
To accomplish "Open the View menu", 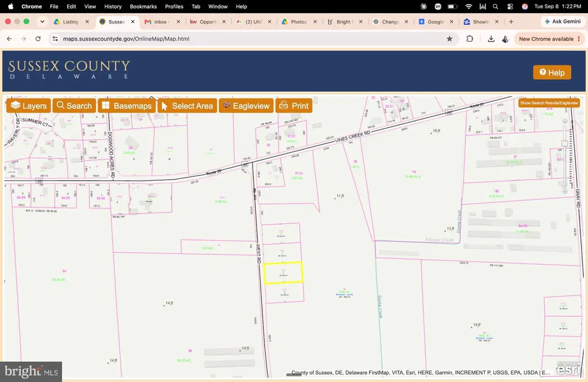I will coord(90,6).
